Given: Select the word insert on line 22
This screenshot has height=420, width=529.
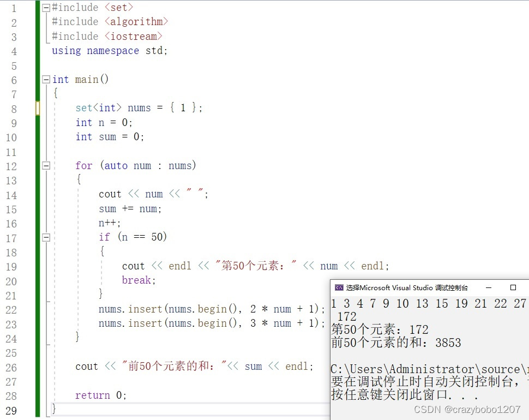Looking at the screenshot, I should coord(145,309).
